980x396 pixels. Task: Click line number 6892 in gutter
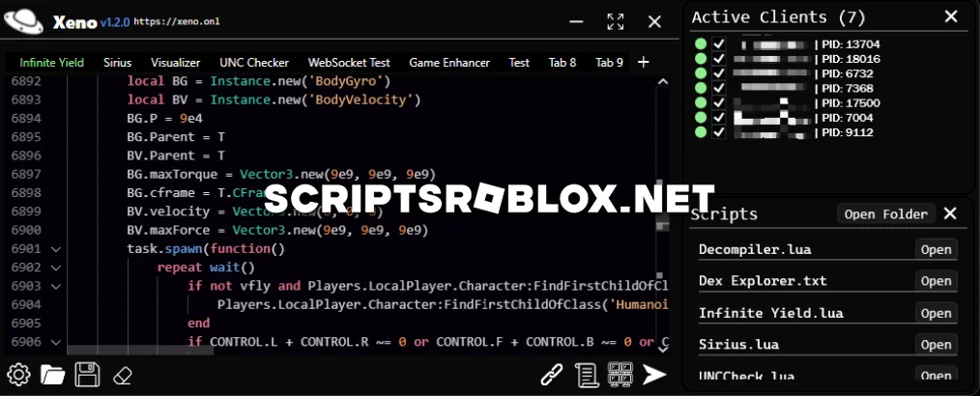tap(26, 81)
